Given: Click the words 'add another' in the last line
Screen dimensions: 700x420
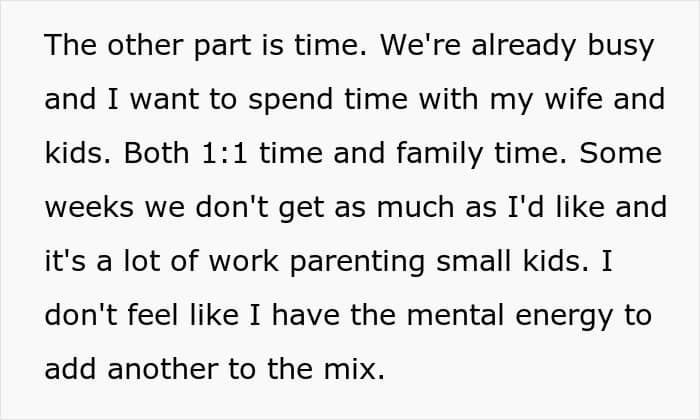Looking at the screenshot, I should click(132, 369).
